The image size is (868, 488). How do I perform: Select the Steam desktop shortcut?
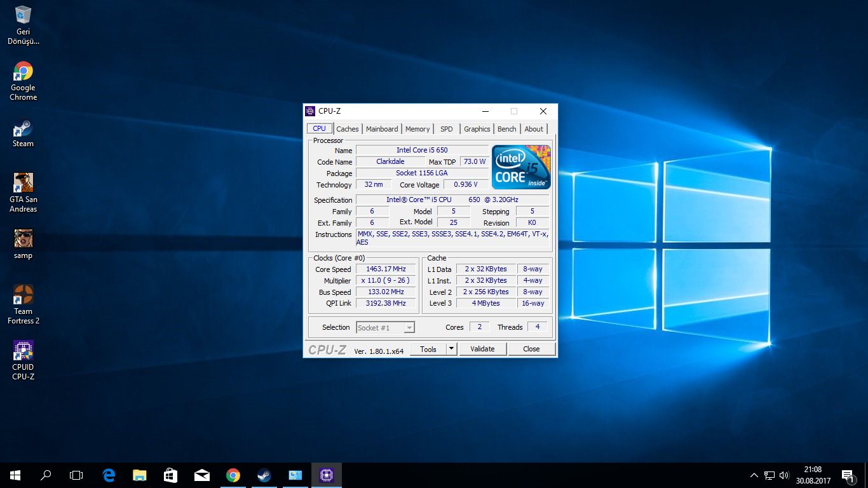24,133
